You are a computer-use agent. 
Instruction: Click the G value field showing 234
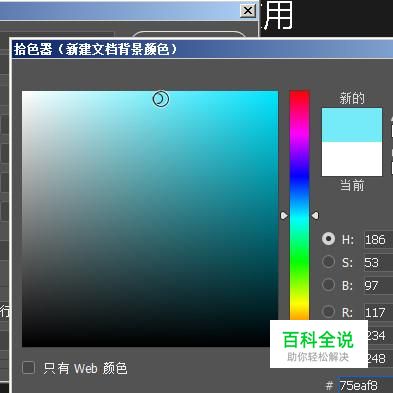click(x=380, y=335)
